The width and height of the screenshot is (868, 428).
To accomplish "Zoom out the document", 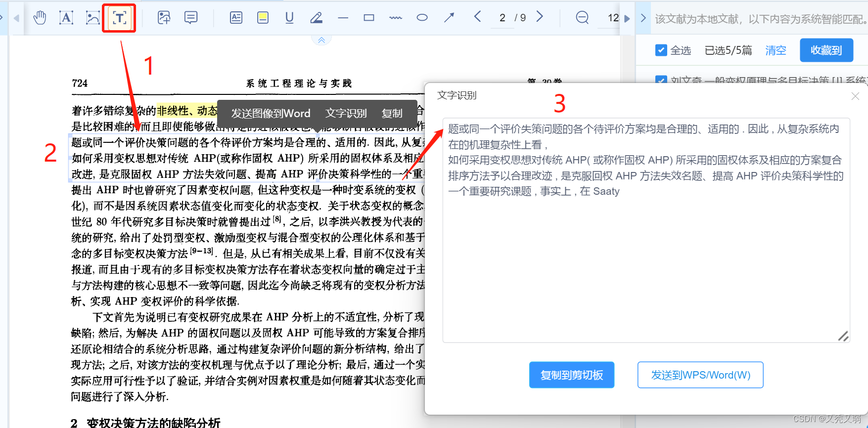I will pyautogui.click(x=582, y=18).
